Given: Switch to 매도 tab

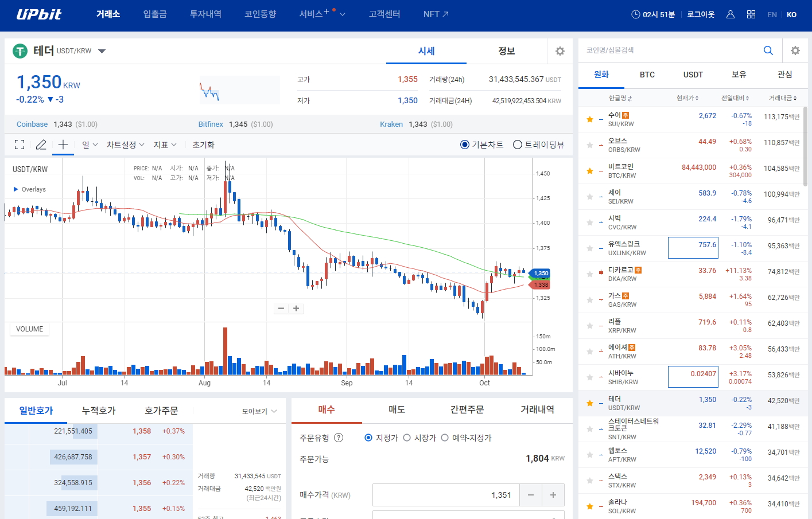Looking at the screenshot, I should click(397, 409).
